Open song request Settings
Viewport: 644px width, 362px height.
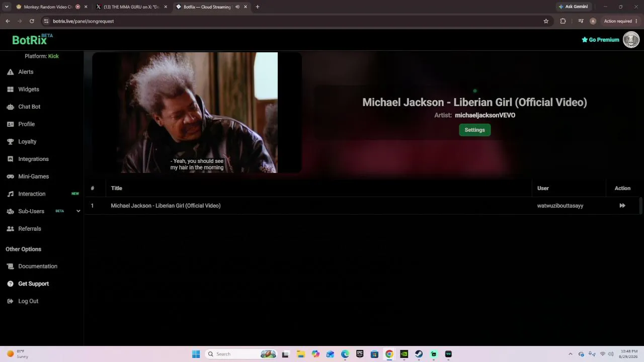[x=475, y=130]
